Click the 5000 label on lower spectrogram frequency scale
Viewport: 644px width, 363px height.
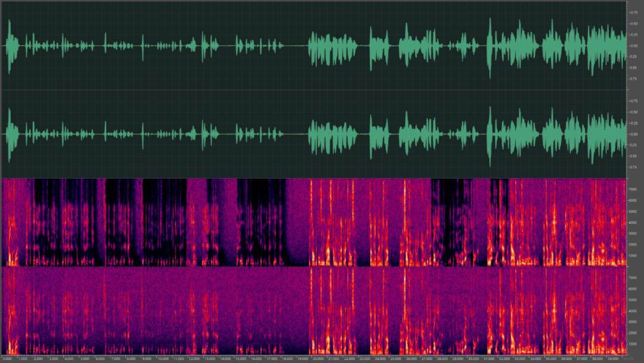coord(633,300)
